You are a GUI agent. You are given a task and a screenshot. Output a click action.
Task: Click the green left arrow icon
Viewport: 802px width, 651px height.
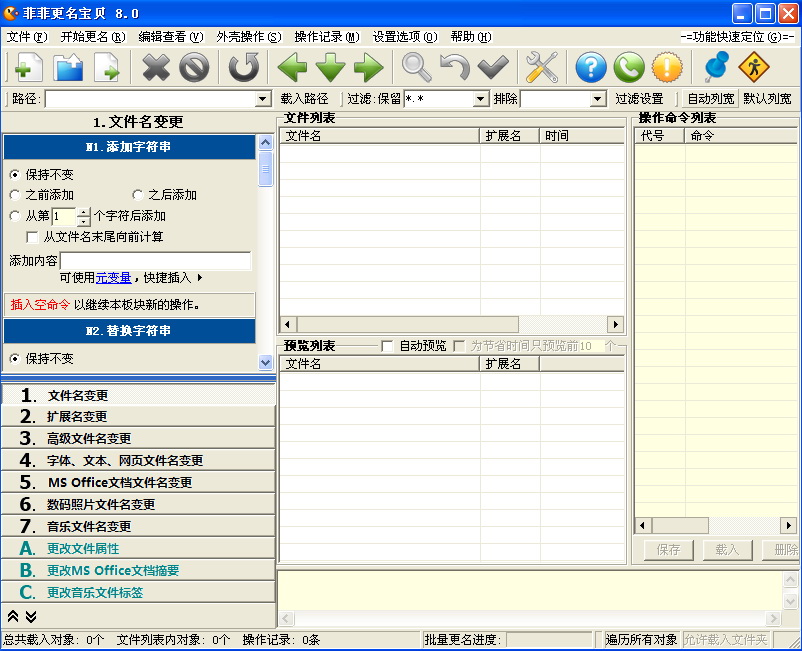point(293,67)
